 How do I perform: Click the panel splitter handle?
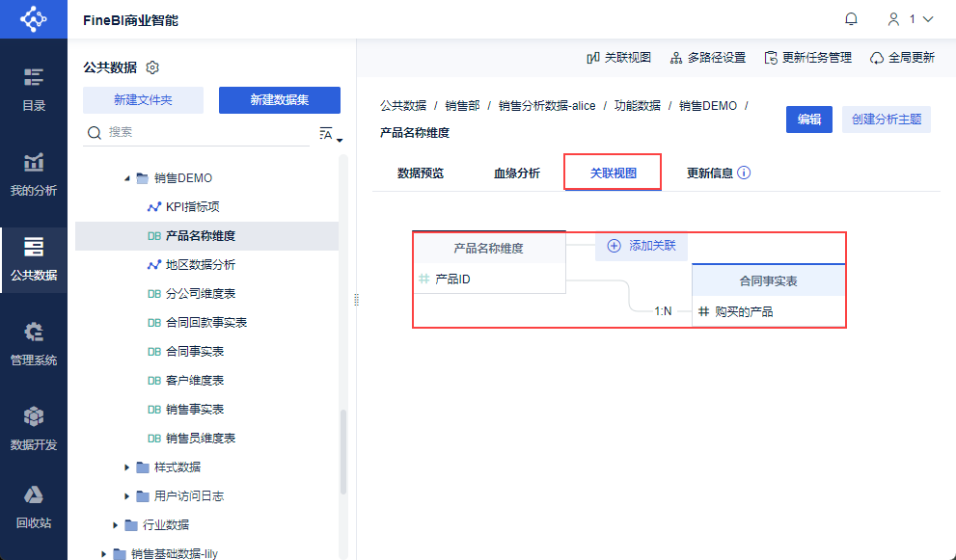(357, 300)
